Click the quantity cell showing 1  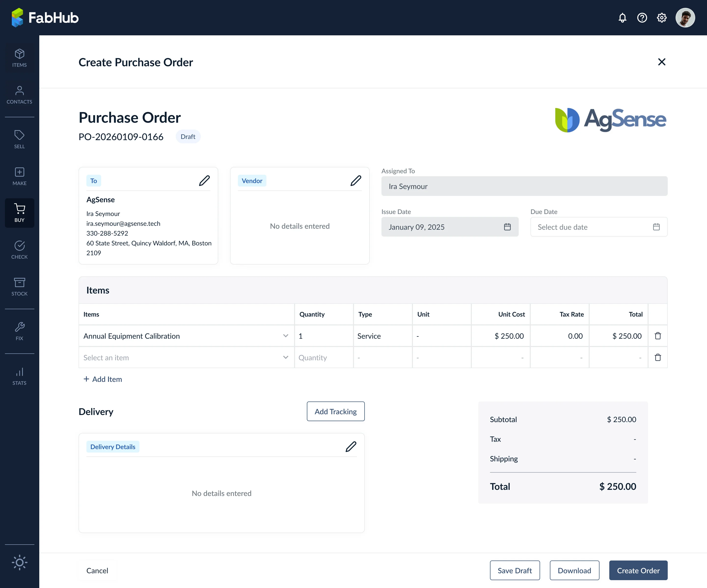tap(324, 336)
